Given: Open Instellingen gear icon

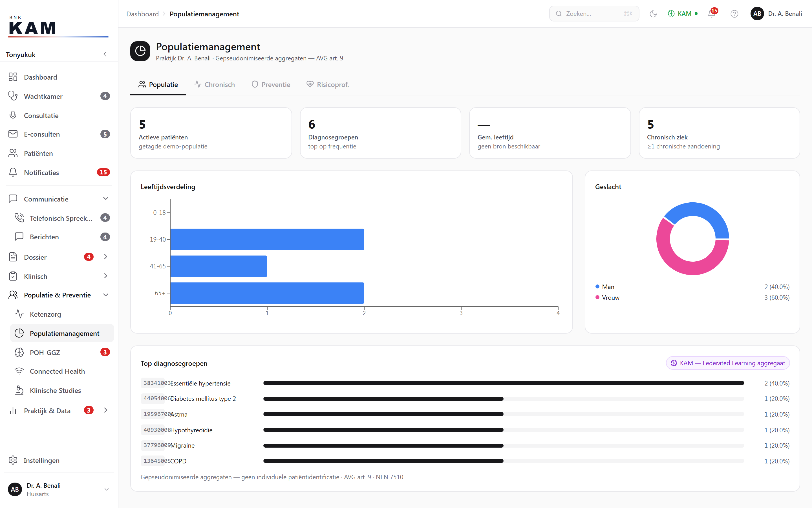Looking at the screenshot, I should point(13,460).
